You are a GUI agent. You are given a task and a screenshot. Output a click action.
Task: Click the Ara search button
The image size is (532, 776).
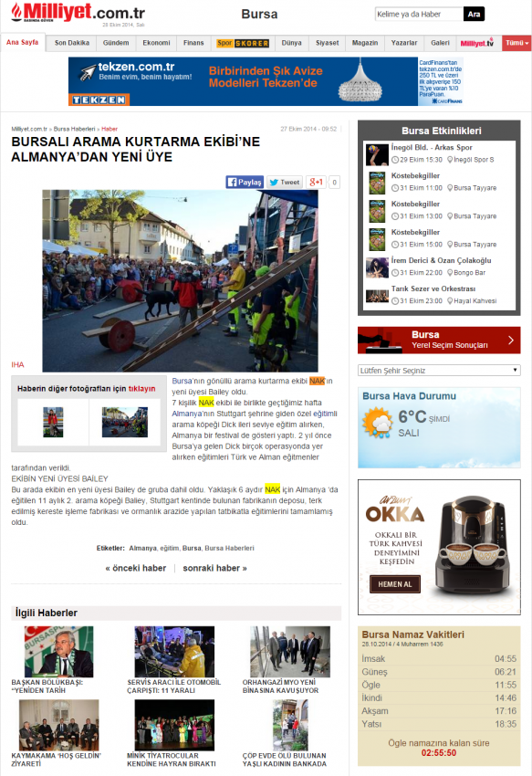pos(474,15)
